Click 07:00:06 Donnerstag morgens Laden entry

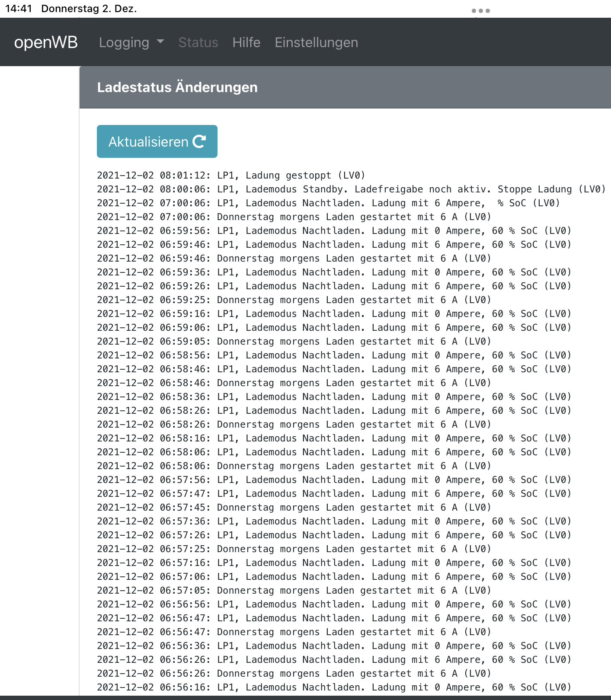tap(294, 217)
